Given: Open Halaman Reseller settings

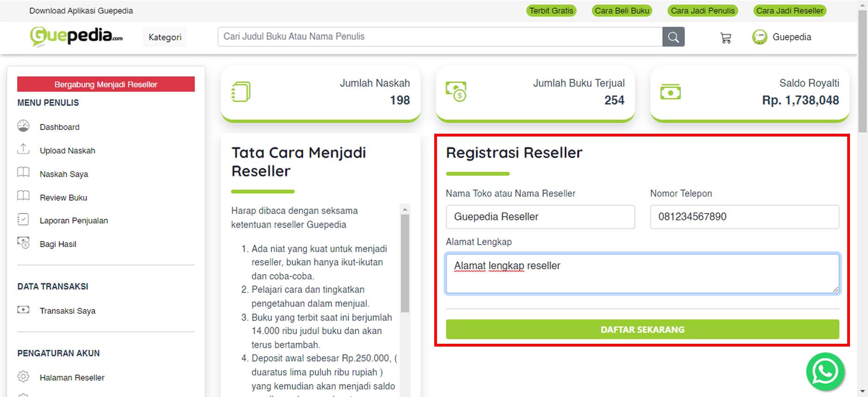Looking at the screenshot, I should pos(72,378).
